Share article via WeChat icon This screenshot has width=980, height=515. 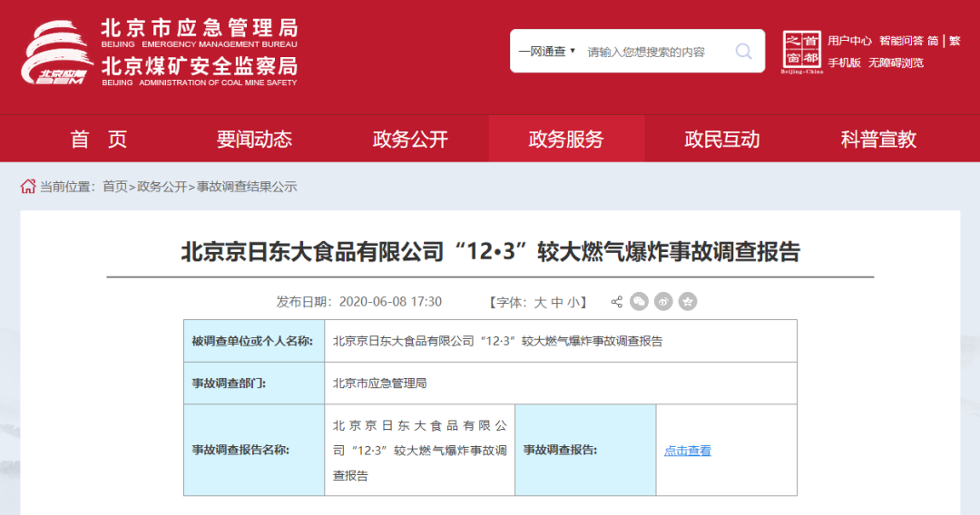tap(639, 302)
